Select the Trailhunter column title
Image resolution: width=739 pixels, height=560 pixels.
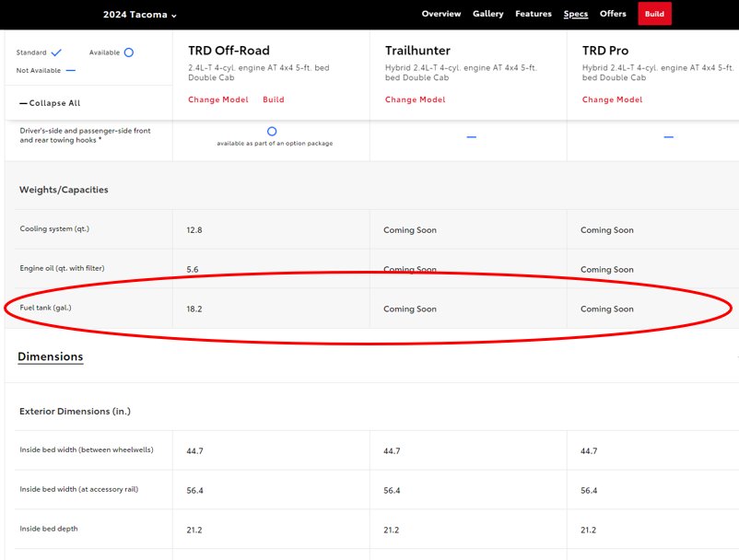tap(417, 51)
